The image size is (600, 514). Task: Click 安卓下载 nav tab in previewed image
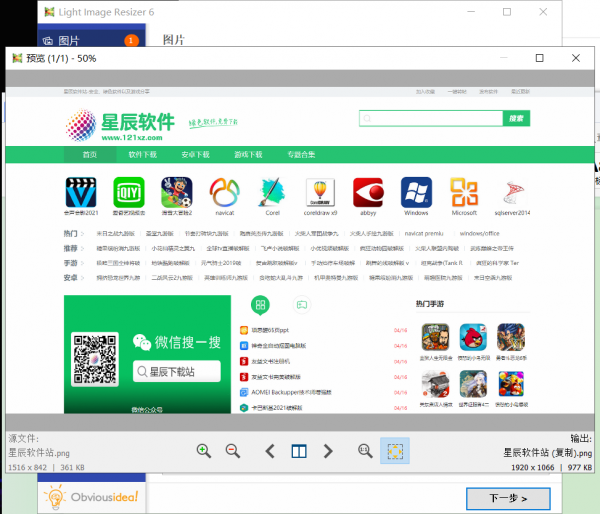[196, 155]
